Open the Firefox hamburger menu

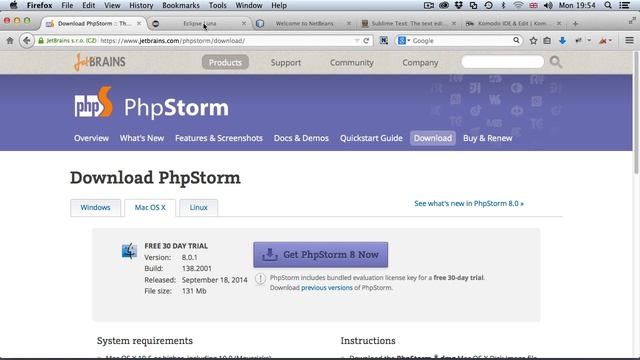629,40
